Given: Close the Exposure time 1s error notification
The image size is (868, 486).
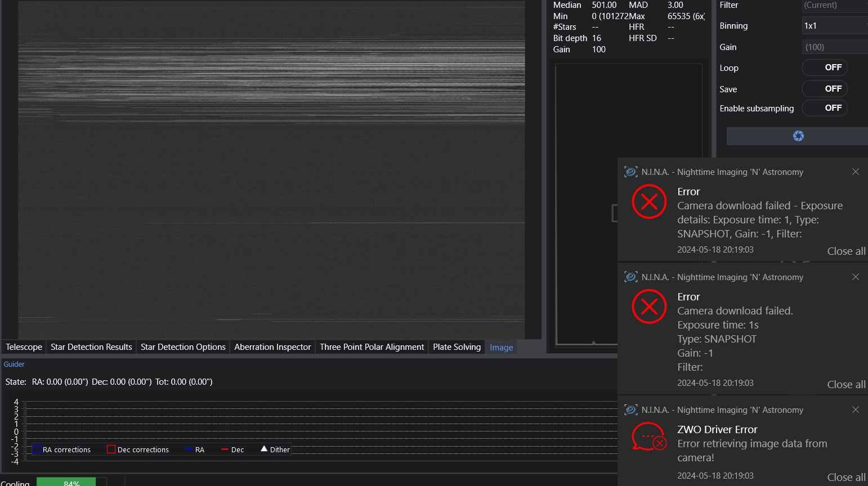Looking at the screenshot, I should pos(856,277).
